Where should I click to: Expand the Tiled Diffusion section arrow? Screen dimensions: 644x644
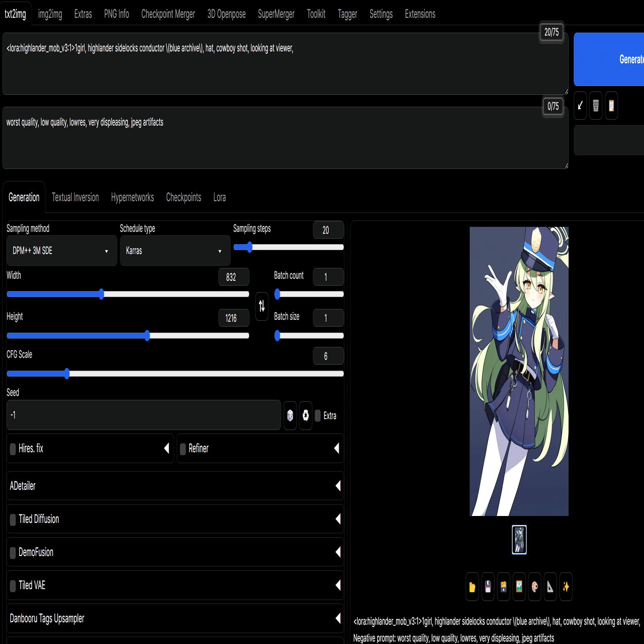tap(338, 519)
